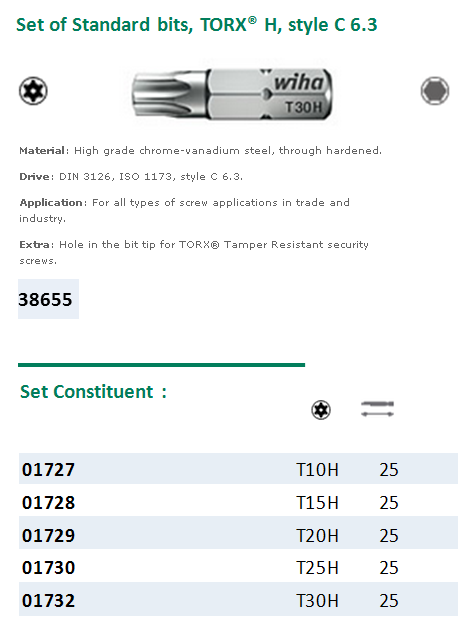Open the Wiha T30H bit product image
Image resolution: width=476 pixels, height=635 pixels.
(233, 95)
